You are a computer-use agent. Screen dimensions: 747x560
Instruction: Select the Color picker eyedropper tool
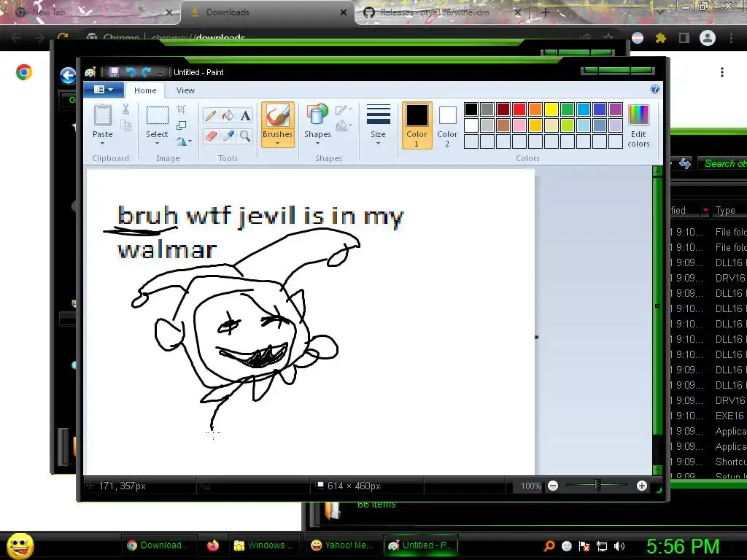pos(228,136)
